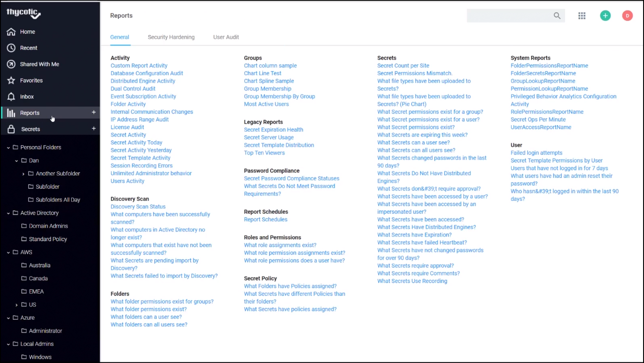644x363 pixels.
Task: Click the plus beside Reports in sidebar
Action: (94, 112)
